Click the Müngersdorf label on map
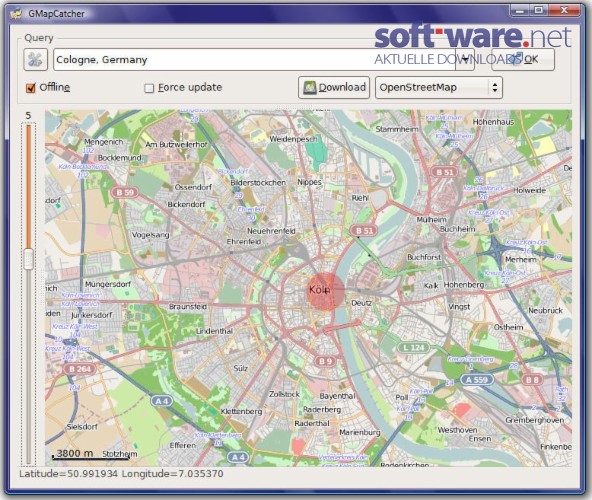Viewport: 592px width, 500px height. tap(108, 284)
